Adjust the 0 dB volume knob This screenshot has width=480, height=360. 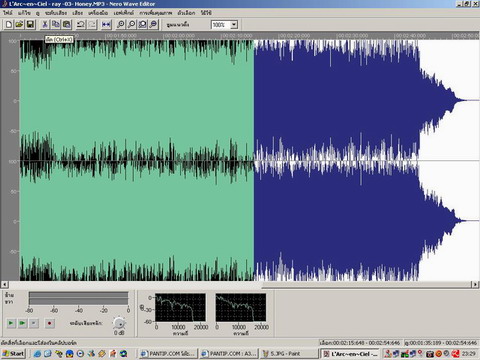click(x=119, y=323)
